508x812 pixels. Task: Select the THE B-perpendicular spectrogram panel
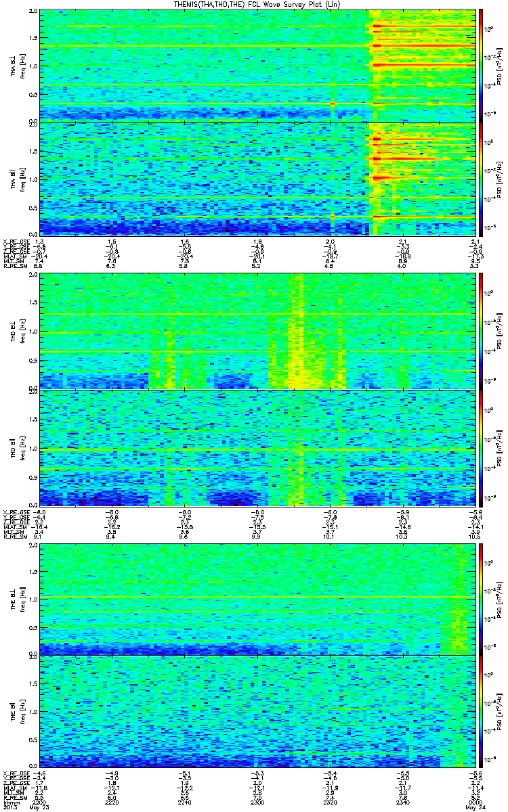pos(257,599)
